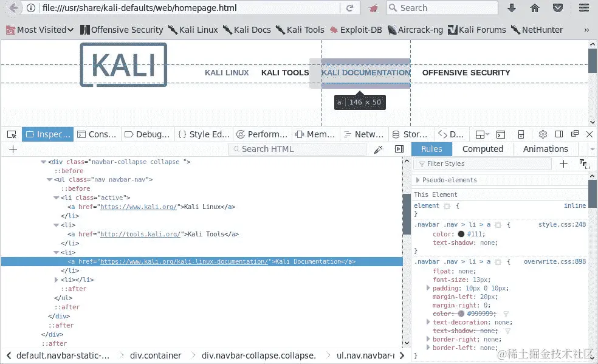The width and height of the screenshot is (598, 364).
Task: Collapse the li class active node
Action: click(56, 198)
